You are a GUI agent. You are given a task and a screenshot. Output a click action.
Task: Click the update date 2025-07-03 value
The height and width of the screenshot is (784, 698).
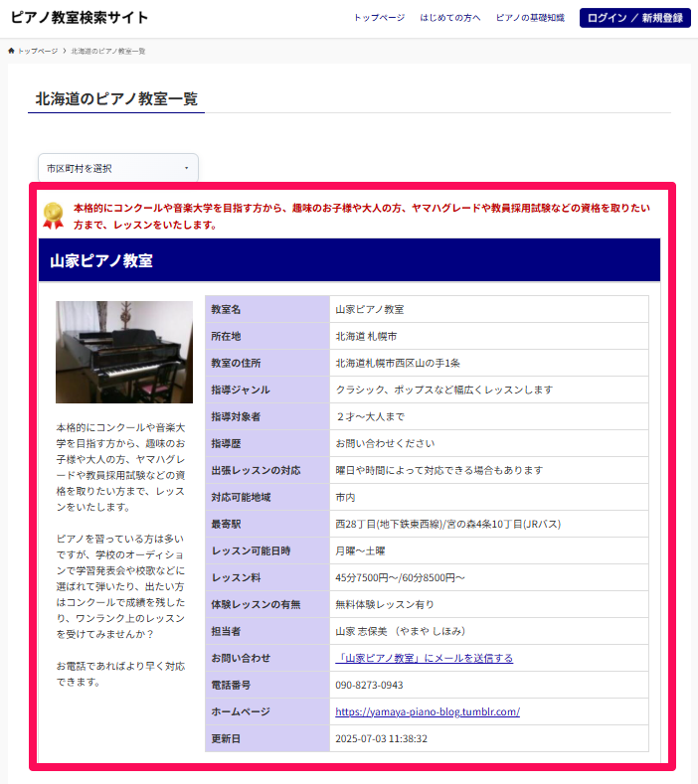tap(381, 738)
